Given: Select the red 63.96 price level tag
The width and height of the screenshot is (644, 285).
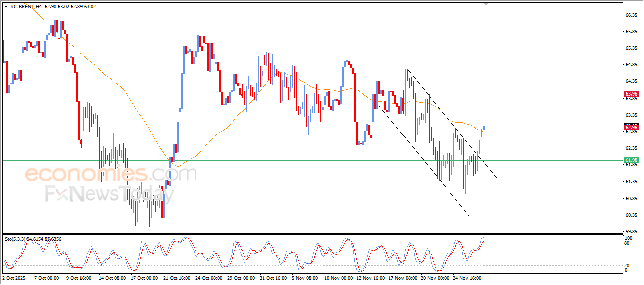Looking at the screenshot, I should [631, 94].
